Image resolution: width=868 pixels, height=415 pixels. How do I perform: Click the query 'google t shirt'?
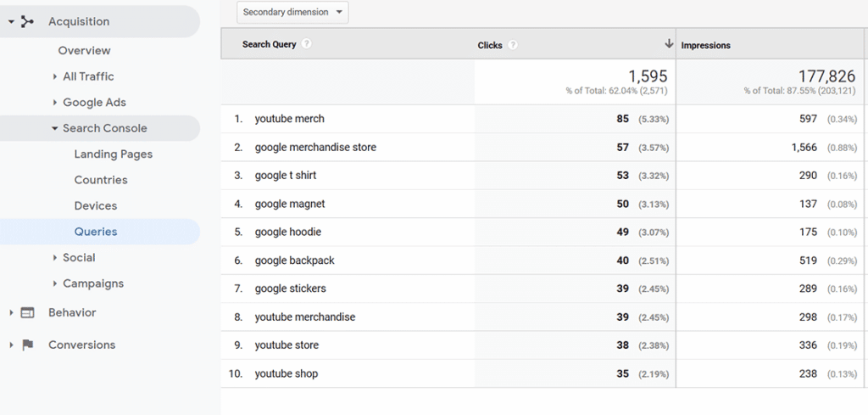286,176
